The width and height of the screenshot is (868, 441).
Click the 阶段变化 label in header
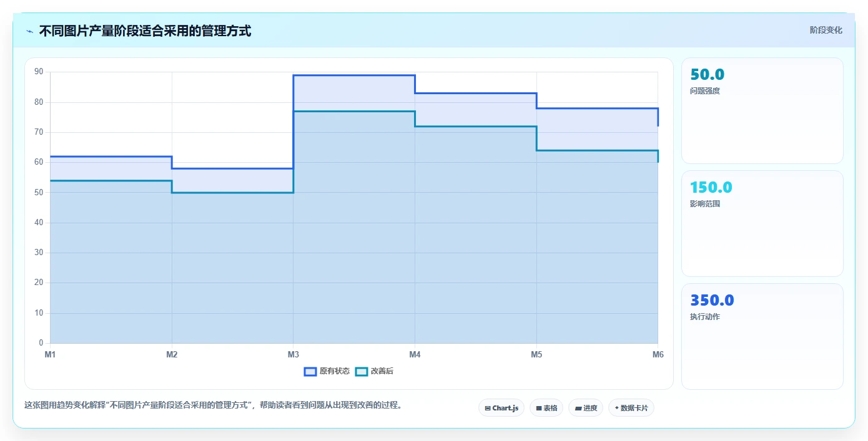pyautogui.click(x=826, y=30)
